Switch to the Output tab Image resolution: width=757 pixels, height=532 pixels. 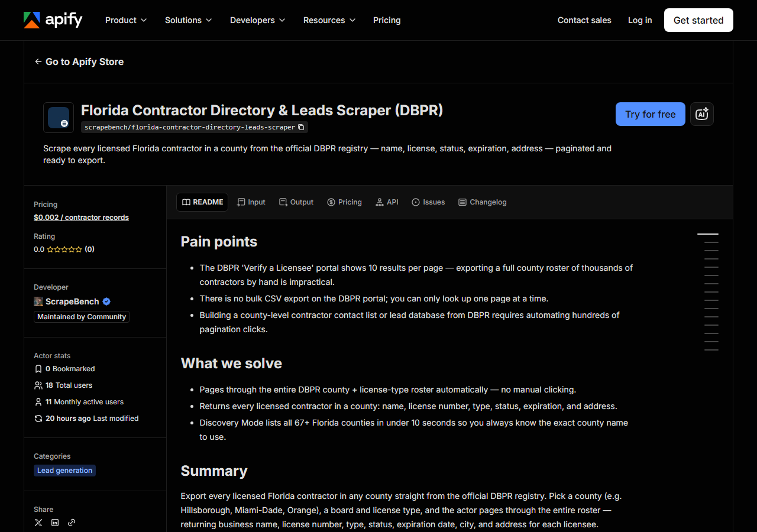[296, 202]
